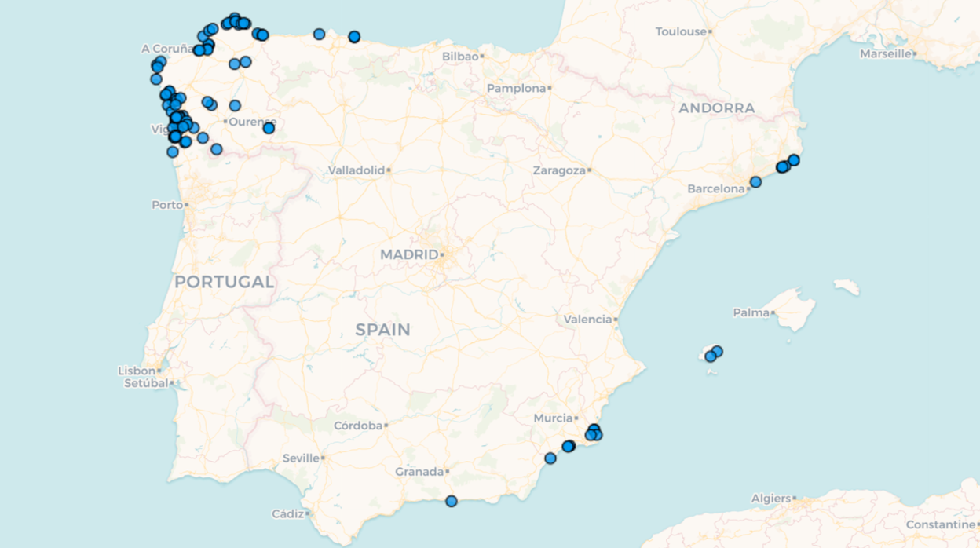Click the westernmost marker southwest of Murcia
Viewport: 980px width, 548px height.
pos(550,458)
